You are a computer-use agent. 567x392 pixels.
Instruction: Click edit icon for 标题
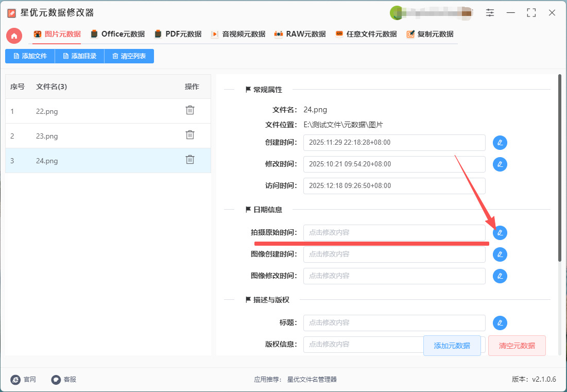point(500,322)
